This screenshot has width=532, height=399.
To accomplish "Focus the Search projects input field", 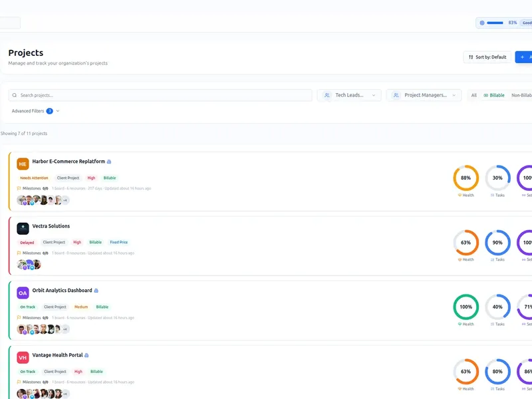I will pos(160,95).
